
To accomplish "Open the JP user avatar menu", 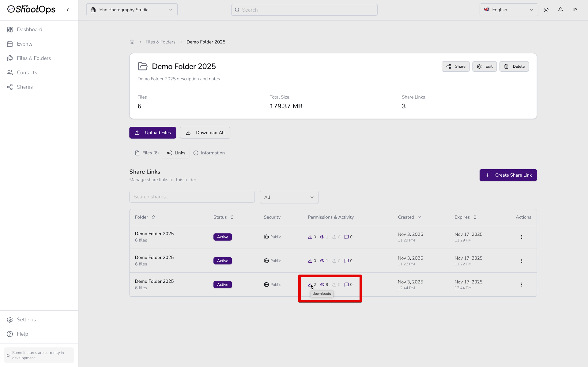I will (575, 10).
